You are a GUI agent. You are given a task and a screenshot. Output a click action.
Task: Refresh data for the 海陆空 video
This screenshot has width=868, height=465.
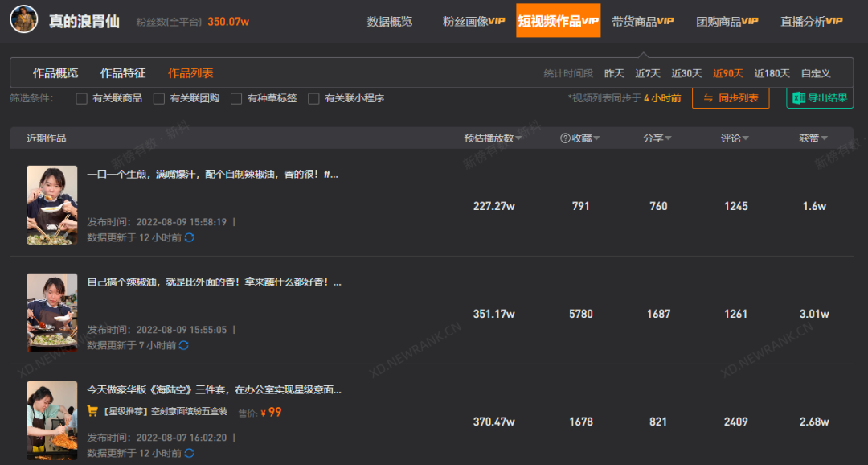coord(190,453)
